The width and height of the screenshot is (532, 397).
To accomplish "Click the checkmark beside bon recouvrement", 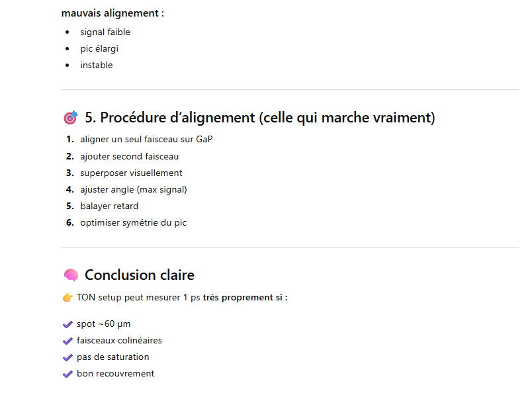I will coord(67,374).
